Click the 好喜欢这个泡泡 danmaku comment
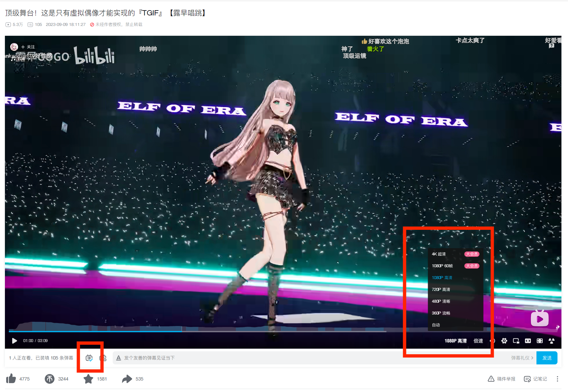This screenshot has width=568, height=392. (x=385, y=41)
